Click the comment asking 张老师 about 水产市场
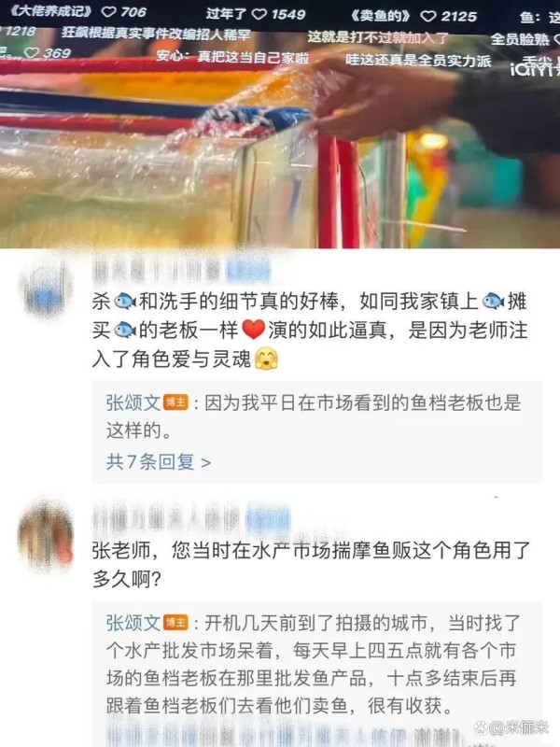560x747 pixels. [311, 565]
